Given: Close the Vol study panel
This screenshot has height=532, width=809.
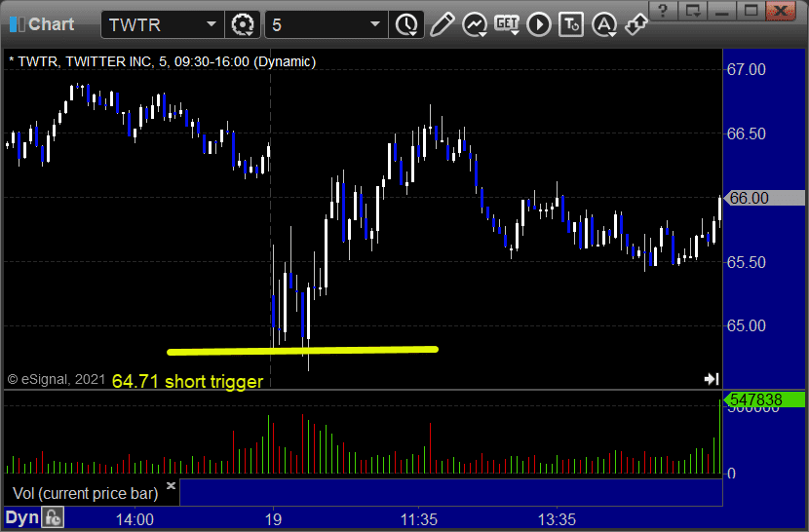Looking at the screenshot, I should [x=172, y=485].
